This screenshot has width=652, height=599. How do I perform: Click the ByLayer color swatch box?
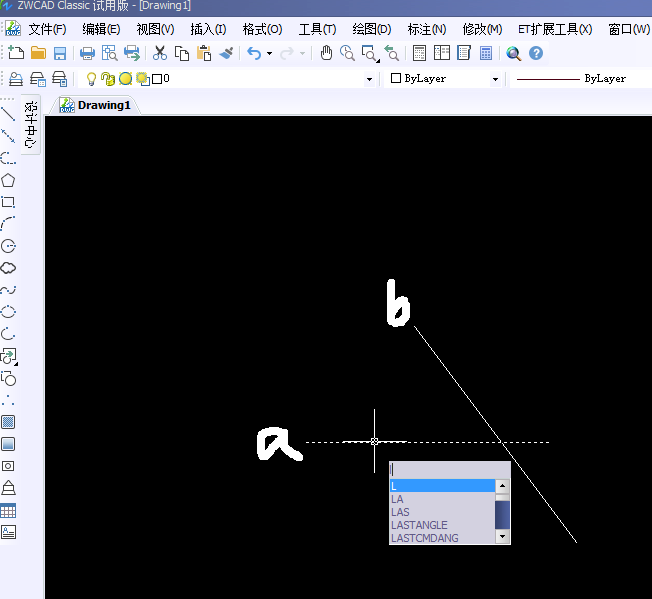click(x=396, y=78)
